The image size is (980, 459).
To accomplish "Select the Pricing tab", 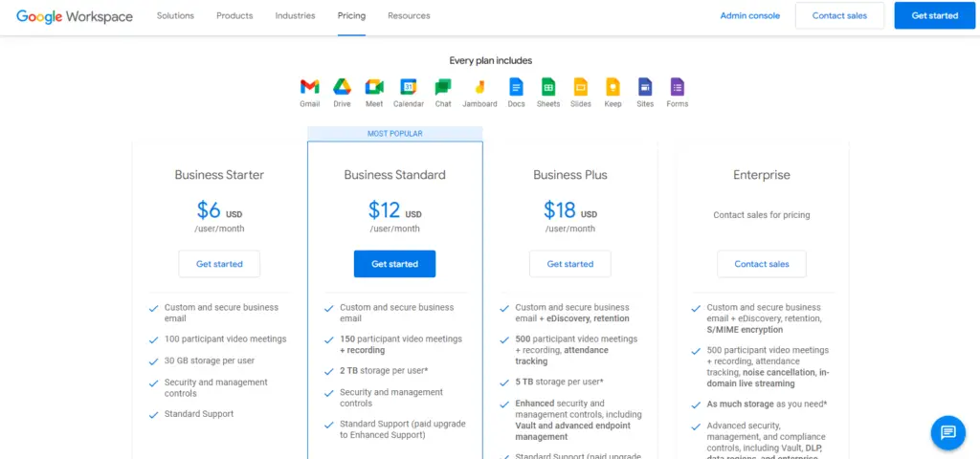I will click(351, 15).
